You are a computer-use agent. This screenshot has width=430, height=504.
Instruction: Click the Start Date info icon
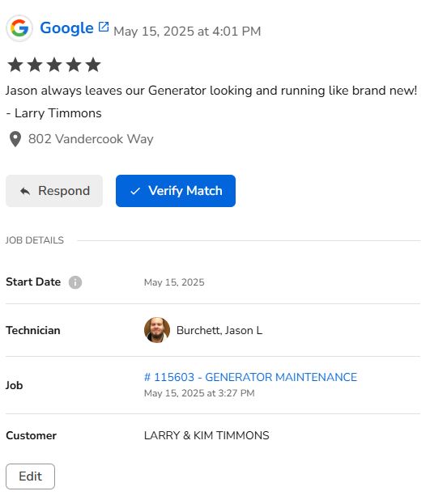coord(75,282)
